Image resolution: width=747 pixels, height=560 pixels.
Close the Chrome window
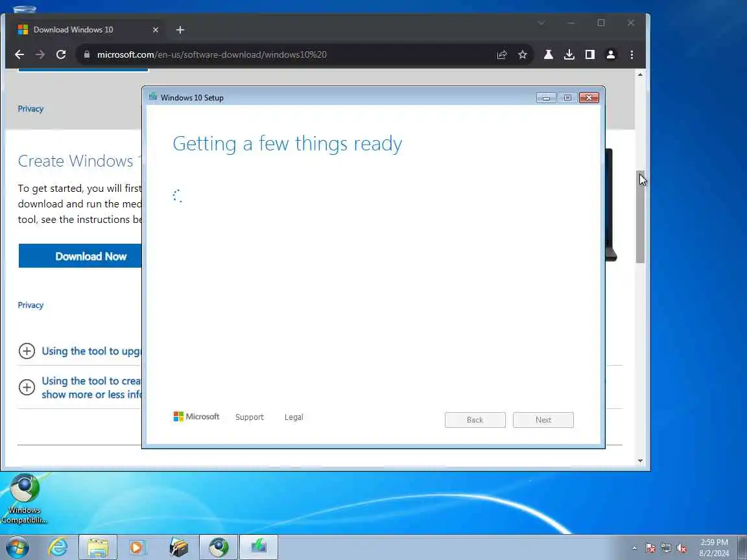pyautogui.click(x=631, y=23)
